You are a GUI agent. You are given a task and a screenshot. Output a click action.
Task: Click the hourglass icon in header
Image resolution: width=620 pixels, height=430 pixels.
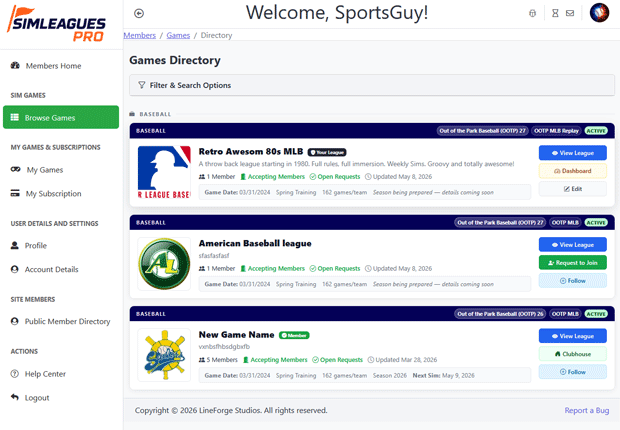click(x=555, y=13)
